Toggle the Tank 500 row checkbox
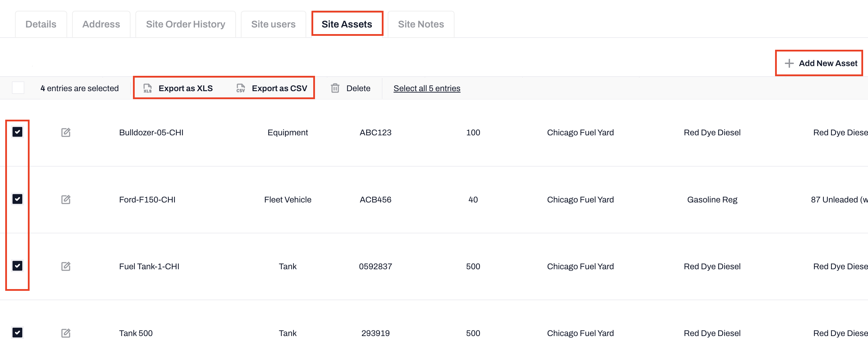 [17, 333]
